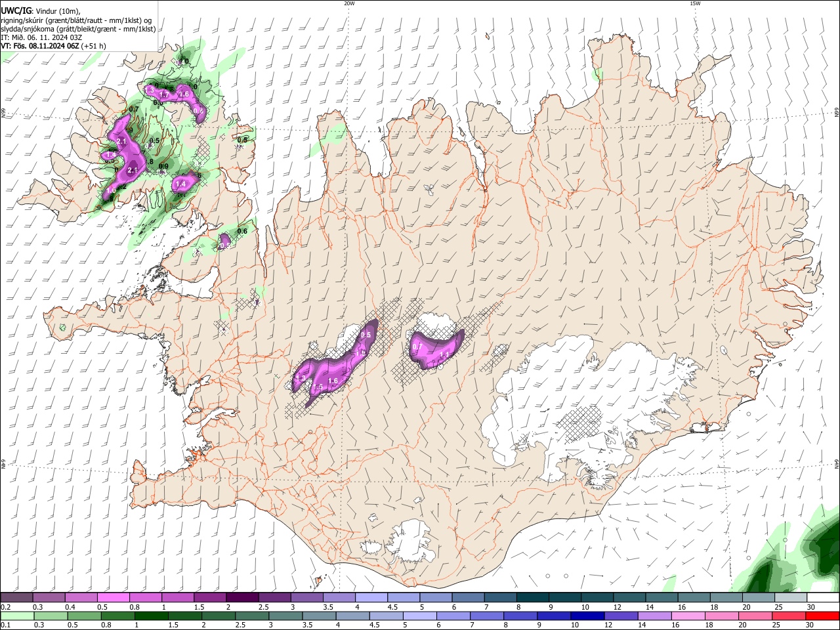Viewport: 840px width, 630px height.
Task: Select the "VT: Fös. 08.11.2024 06Z (+51 h)" line
Action: 53,46
